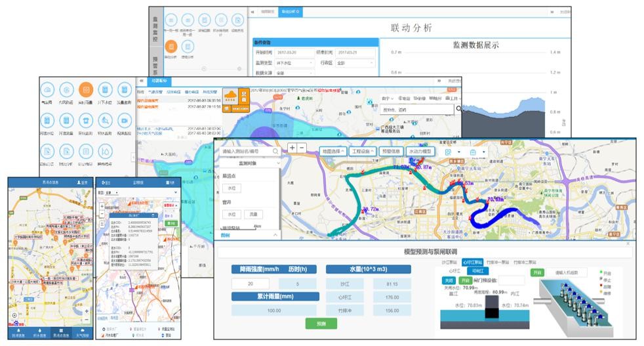Toggle the 水位 option under 易涝点

pos(231,188)
